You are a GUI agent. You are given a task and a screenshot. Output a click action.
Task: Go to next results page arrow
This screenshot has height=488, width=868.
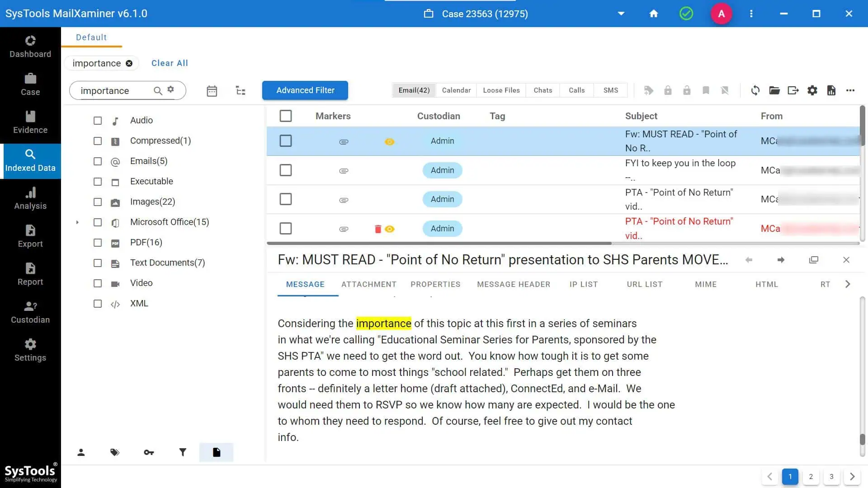[x=852, y=477]
